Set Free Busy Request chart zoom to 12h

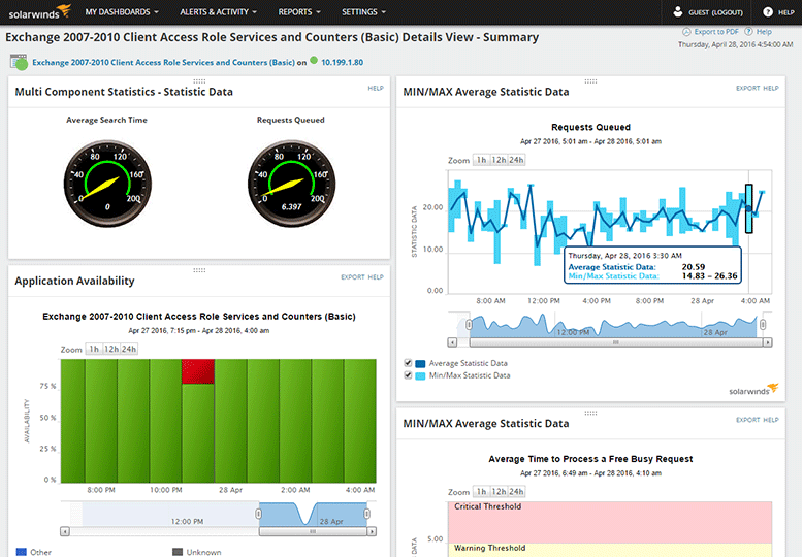499,492
